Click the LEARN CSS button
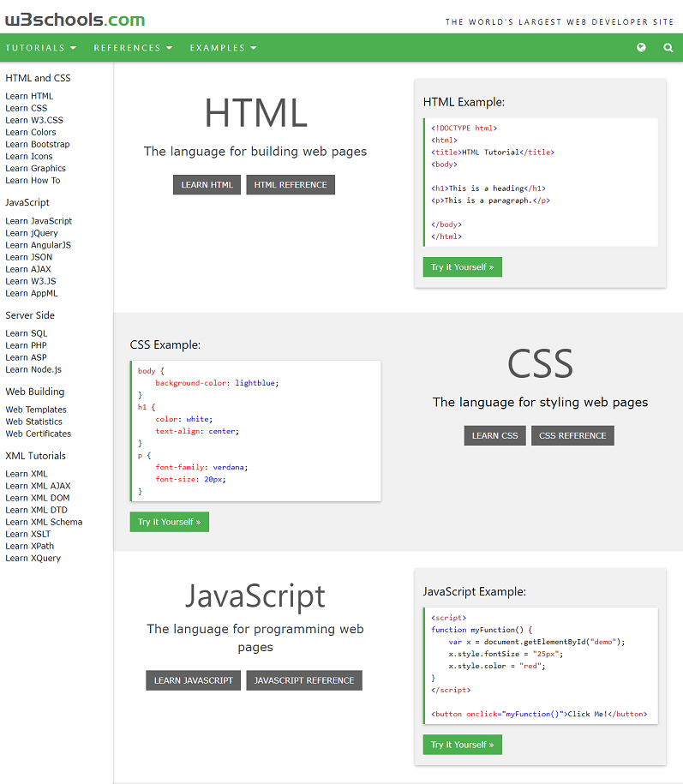The image size is (683, 784). [495, 435]
